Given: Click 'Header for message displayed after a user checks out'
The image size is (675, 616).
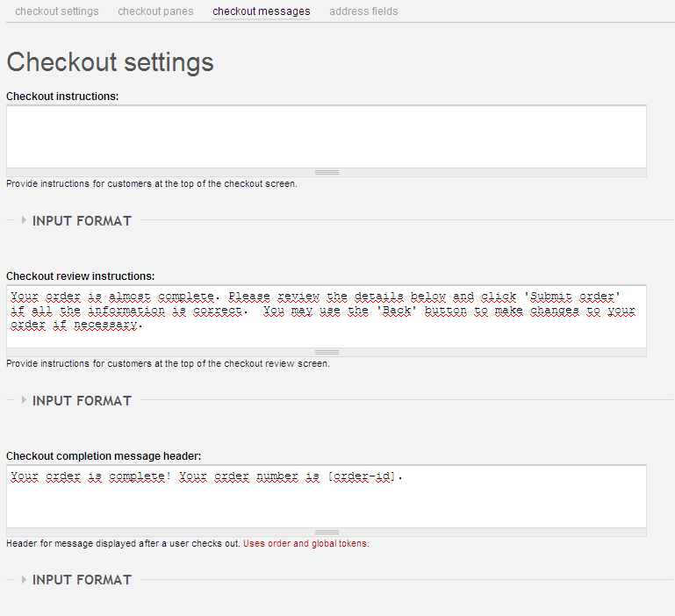Looking at the screenshot, I should (123, 544).
